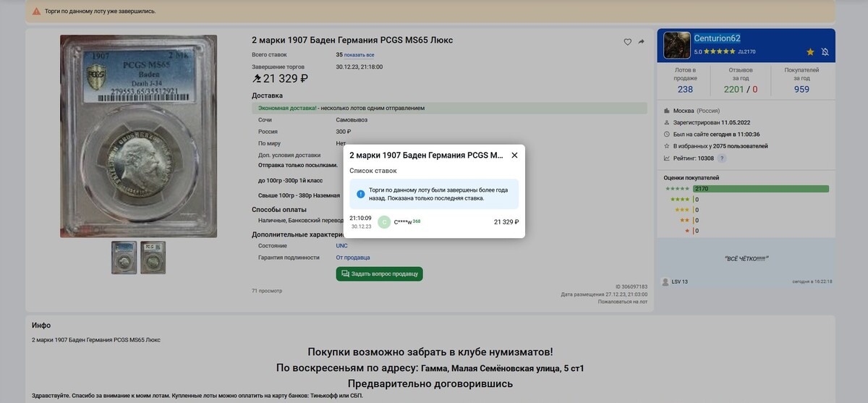Click '71 просмотр' view count
This screenshot has width=868, height=403.
267,291
